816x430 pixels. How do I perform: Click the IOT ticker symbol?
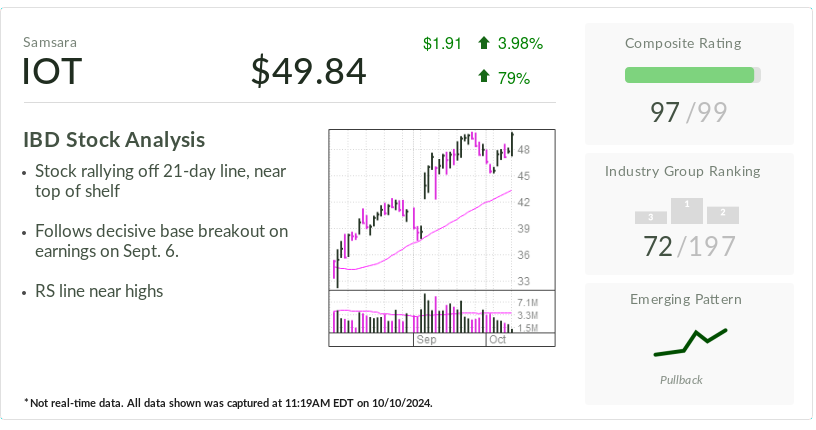pyautogui.click(x=52, y=72)
